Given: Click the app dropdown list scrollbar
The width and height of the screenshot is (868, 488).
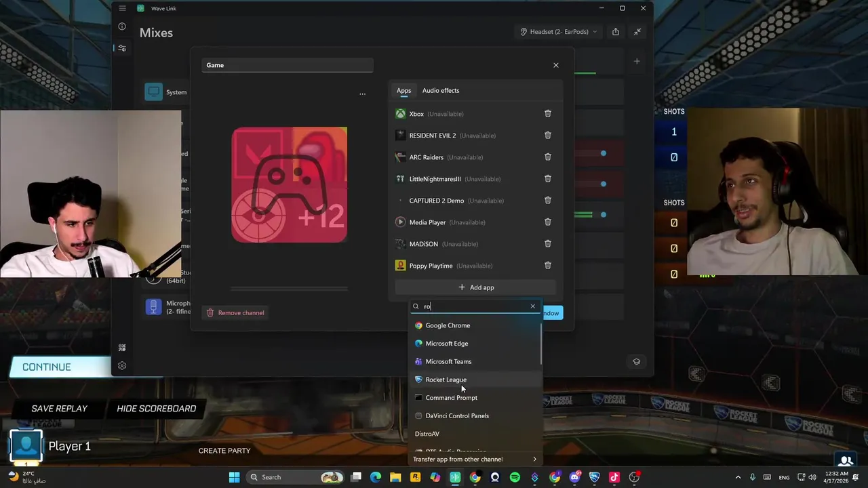Looking at the screenshot, I should pyautogui.click(x=541, y=344).
